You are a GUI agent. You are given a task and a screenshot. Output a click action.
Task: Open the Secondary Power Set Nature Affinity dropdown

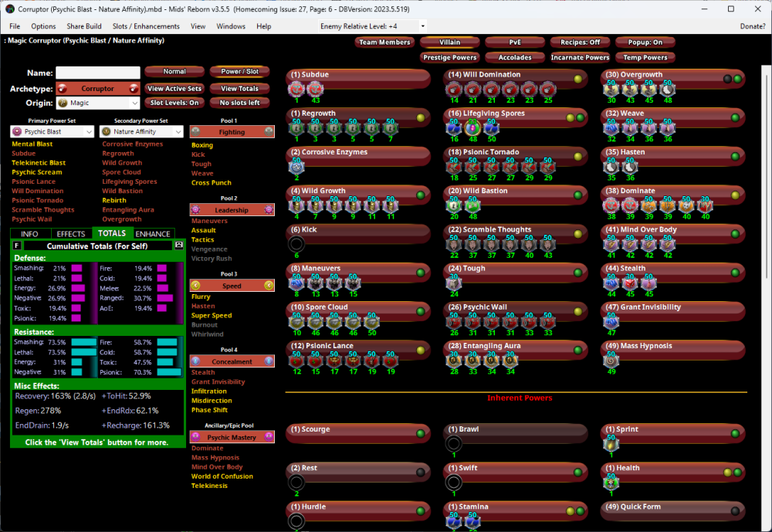(x=141, y=132)
